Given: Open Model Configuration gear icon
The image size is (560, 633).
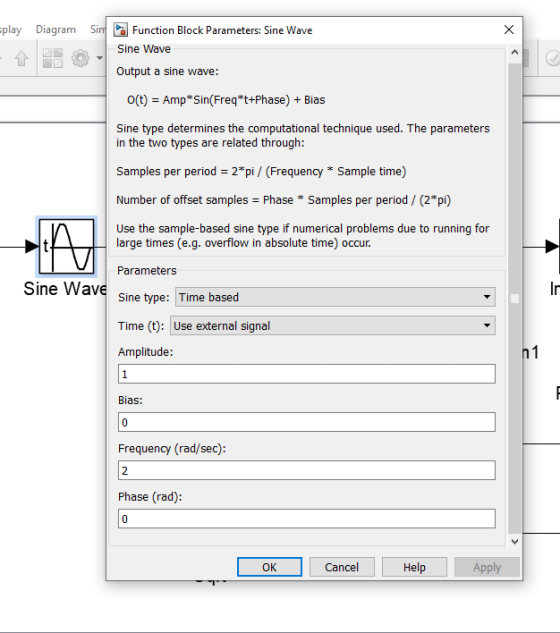Looking at the screenshot, I should tap(80, 58).
